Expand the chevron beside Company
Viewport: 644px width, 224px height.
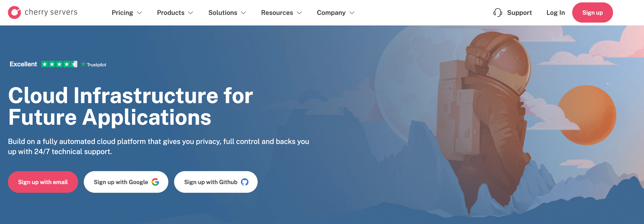point(352,13)
